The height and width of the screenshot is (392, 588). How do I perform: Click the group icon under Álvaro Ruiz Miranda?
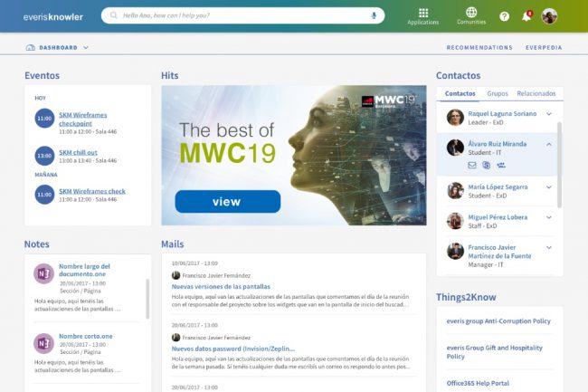tap(501, 165)
